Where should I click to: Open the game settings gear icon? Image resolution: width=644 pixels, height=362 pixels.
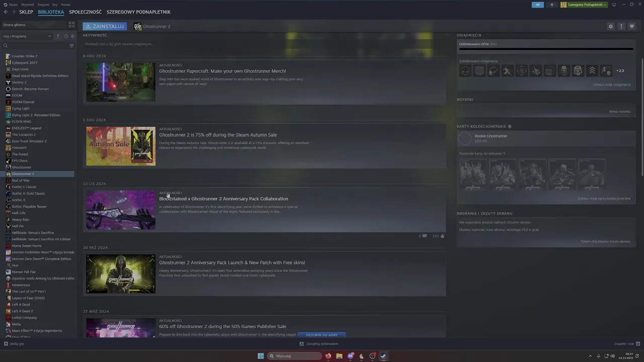[x=611, y=26]
